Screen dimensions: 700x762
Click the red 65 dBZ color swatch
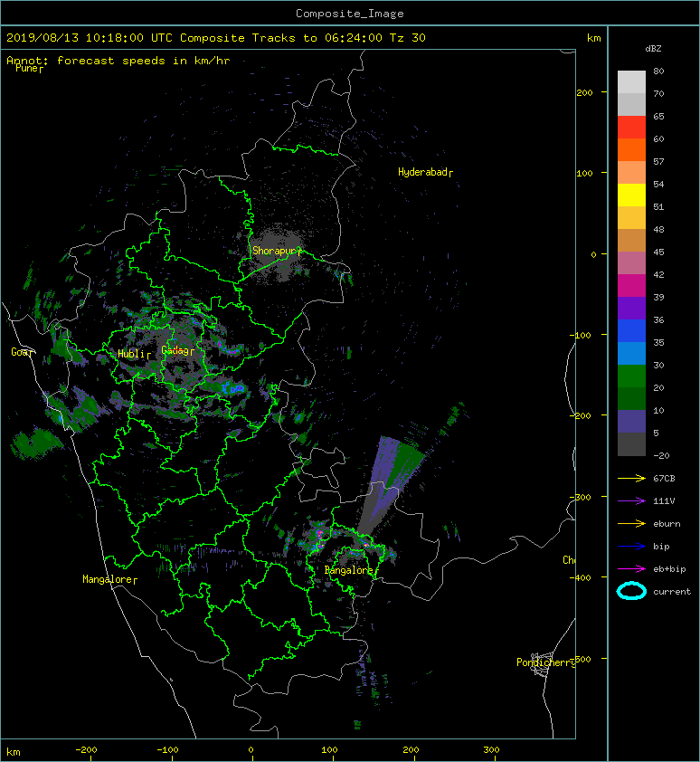(x=631, y=128)
